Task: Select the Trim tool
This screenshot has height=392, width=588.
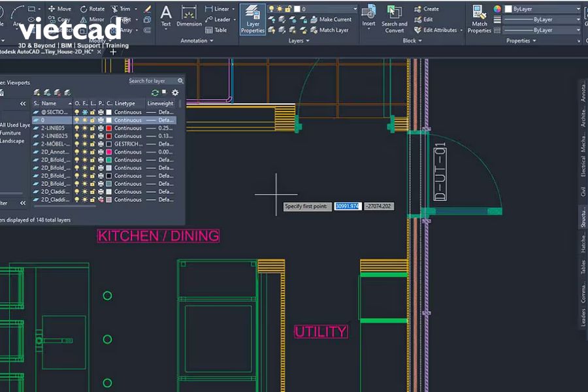Action: click(121, 8)
